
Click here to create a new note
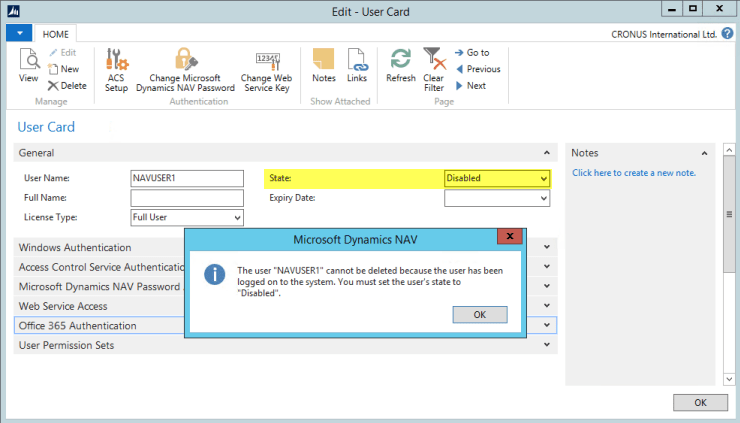[634, 173]
